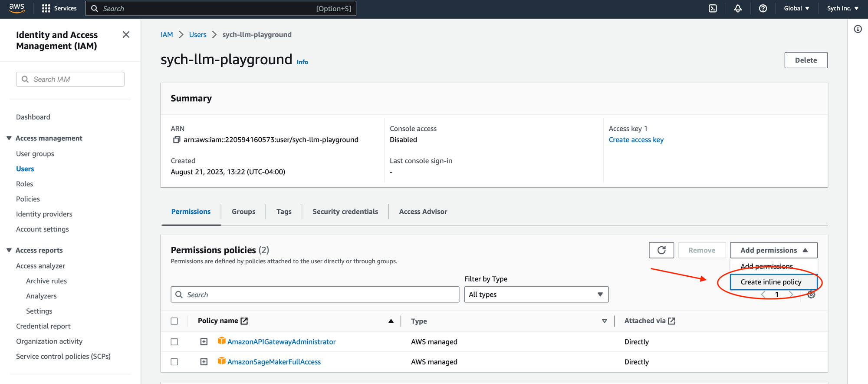The height and width of the screenshot is (384, 868).
Task: Open the AmazonAPIGatewayAdministrator policy link
Action: click(x=282, y=342)
